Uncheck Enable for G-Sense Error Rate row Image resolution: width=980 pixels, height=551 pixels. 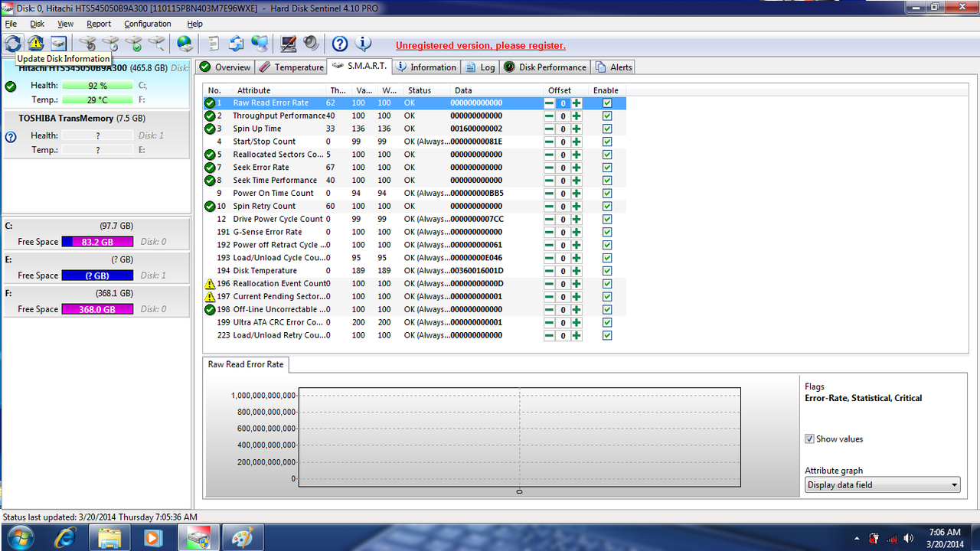click(607, 233)
